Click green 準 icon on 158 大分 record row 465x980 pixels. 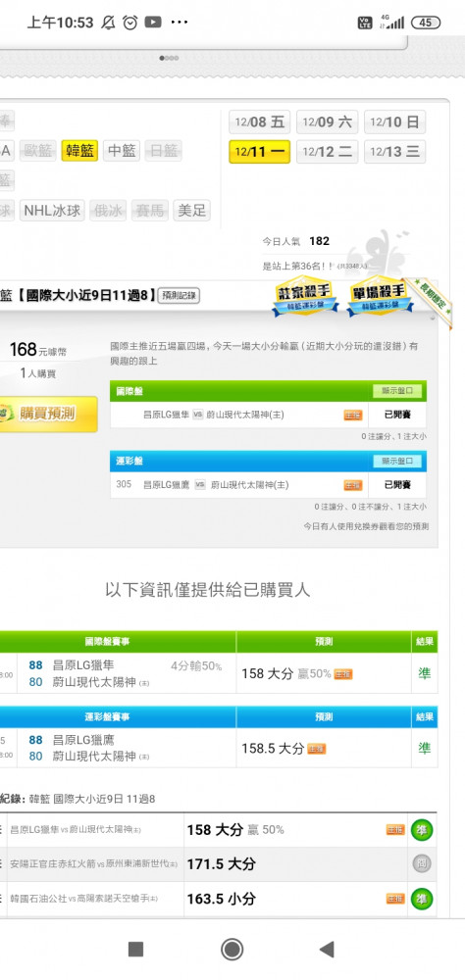coord(422,830)
